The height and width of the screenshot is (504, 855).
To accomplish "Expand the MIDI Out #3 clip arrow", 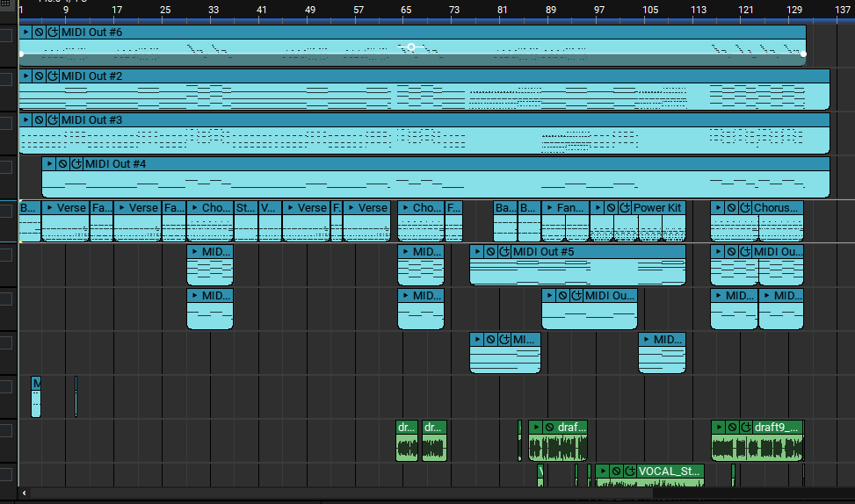I will [25, 120].
